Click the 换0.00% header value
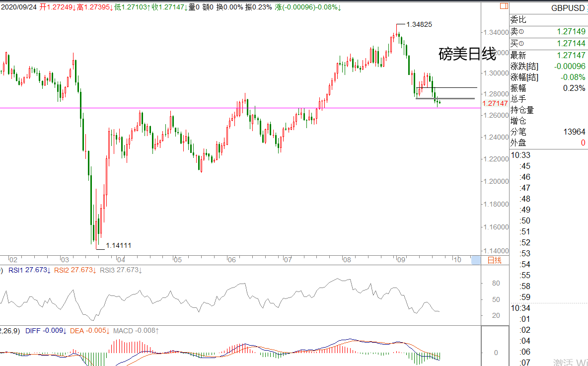Screen dimensions: 588x366 (229, 7)
